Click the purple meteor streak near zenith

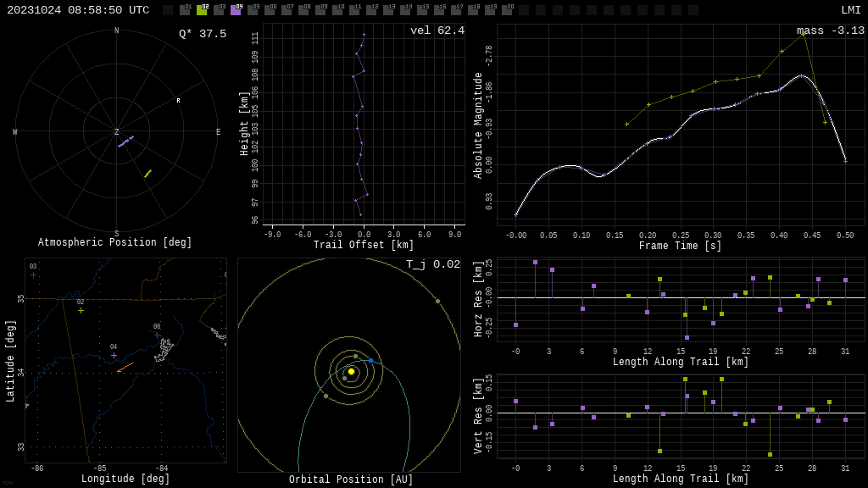coord(125,141)
